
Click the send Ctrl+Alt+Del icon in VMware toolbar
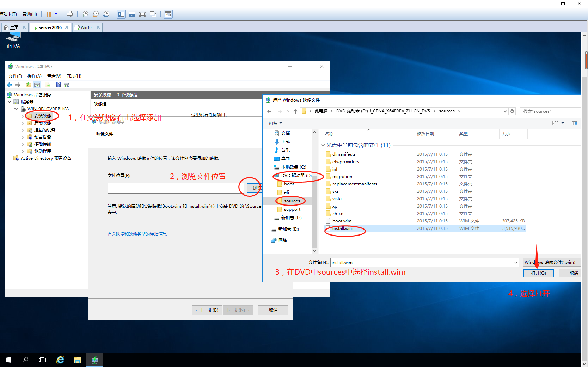pos(70,14)
